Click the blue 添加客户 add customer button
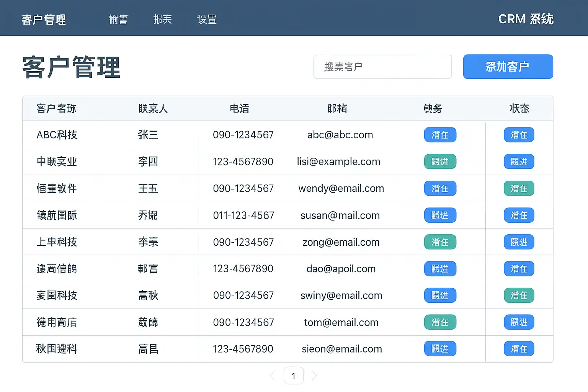Viewport: 588px width, 392px height. point(508,67)
